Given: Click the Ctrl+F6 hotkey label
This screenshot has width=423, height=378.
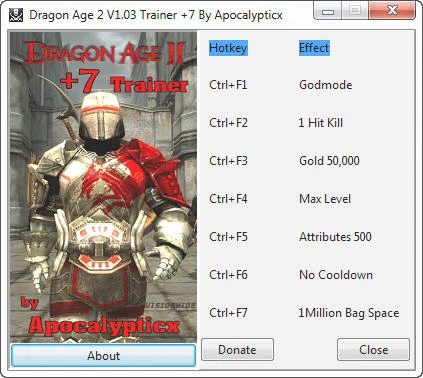Looking at the screenshot, I should click(229, 275).
